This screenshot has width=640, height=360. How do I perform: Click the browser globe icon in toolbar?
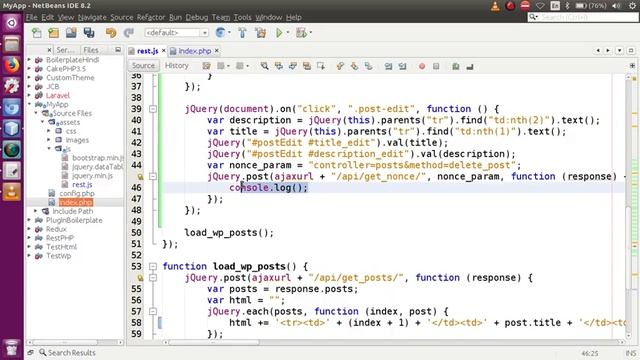pos(220,33)
